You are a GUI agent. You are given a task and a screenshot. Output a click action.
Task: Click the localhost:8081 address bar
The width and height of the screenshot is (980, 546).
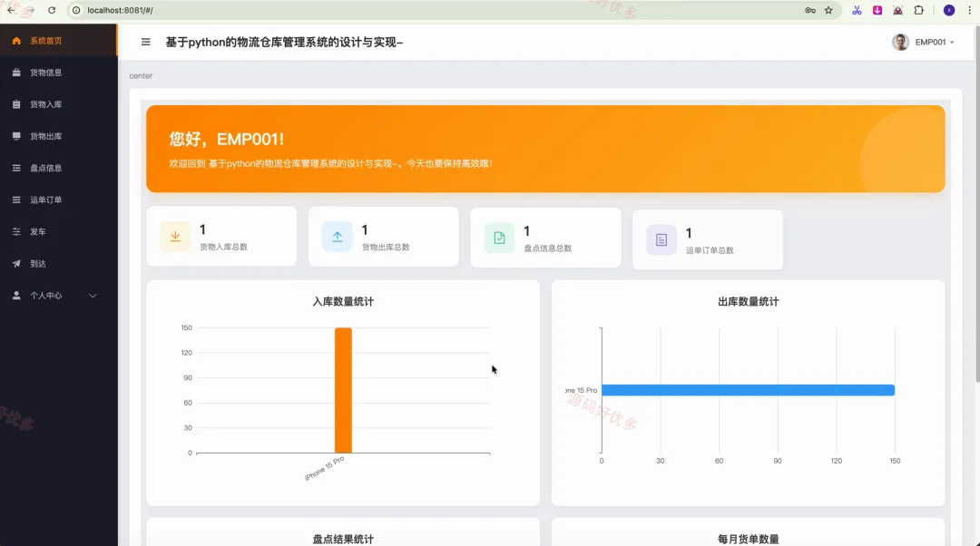pyautogui.click(x=437, y=10)
